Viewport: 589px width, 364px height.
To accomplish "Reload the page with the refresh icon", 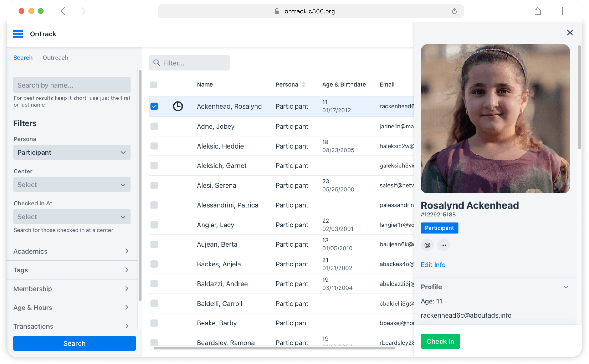I will click(x=454, y=11).
